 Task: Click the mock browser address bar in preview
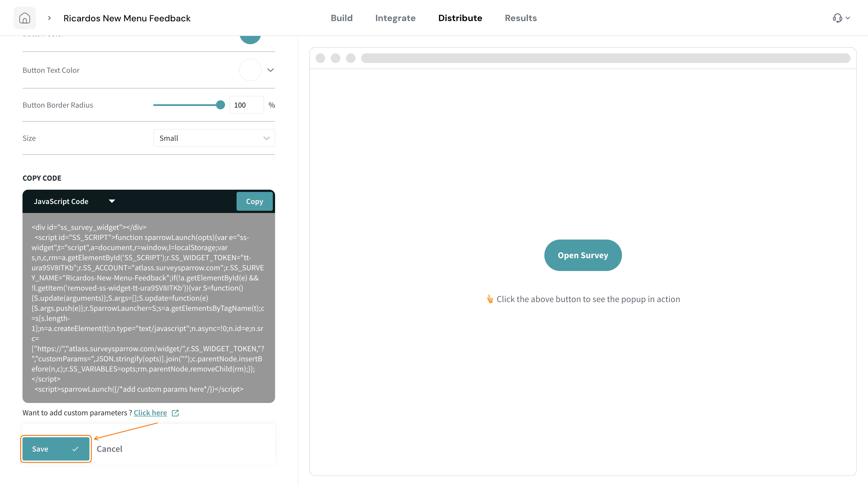606,58
